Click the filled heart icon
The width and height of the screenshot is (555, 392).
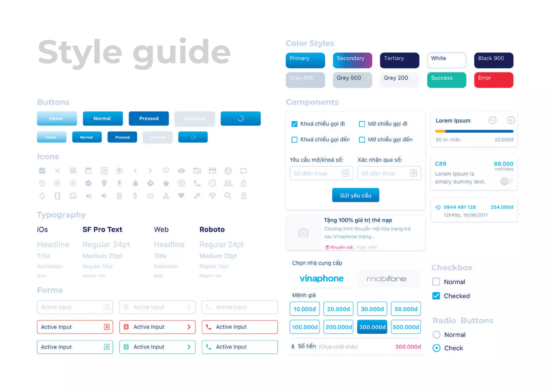181,195
